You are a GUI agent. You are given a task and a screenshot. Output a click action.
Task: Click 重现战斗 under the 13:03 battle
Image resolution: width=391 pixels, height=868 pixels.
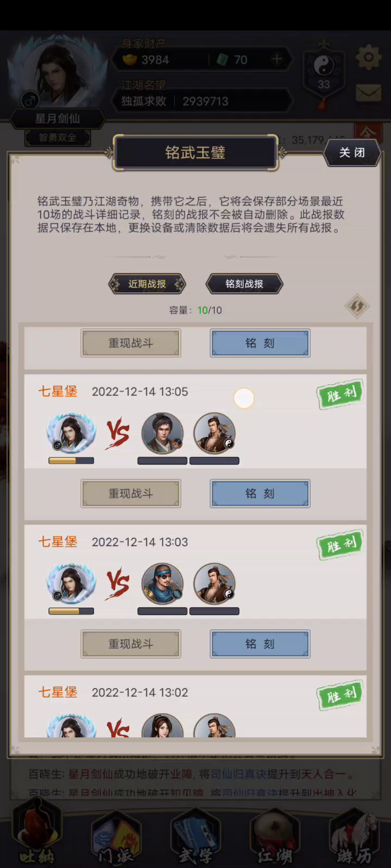pos(131,643)
